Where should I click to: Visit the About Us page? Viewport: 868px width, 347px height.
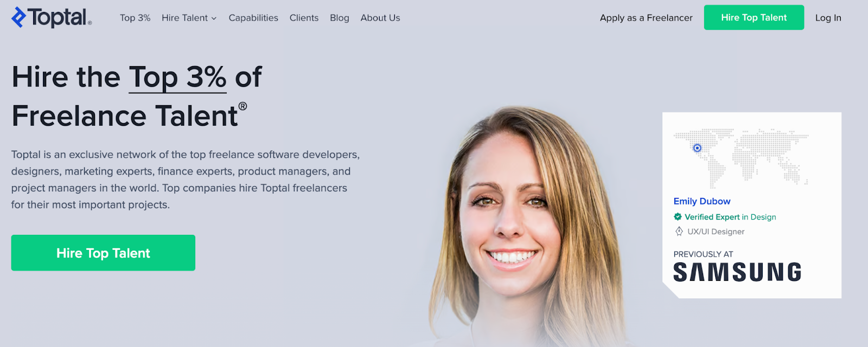click(380, 18)
